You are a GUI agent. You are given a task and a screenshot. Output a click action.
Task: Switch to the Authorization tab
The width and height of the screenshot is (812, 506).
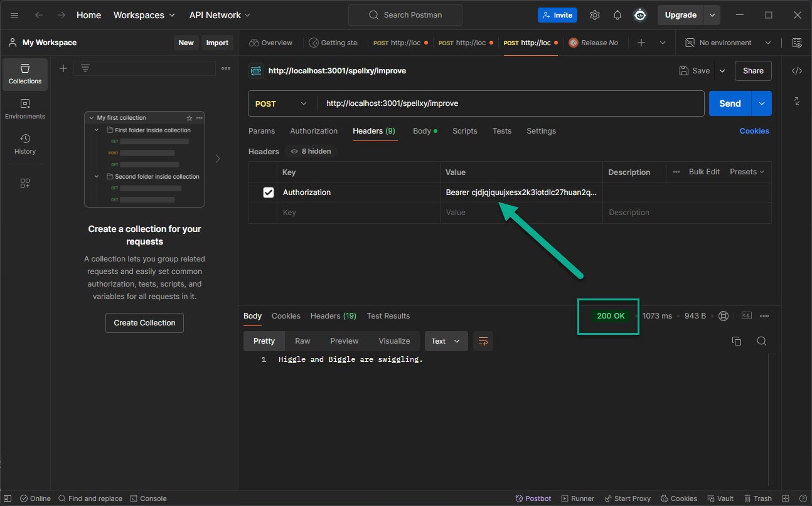tap(314, 131)
